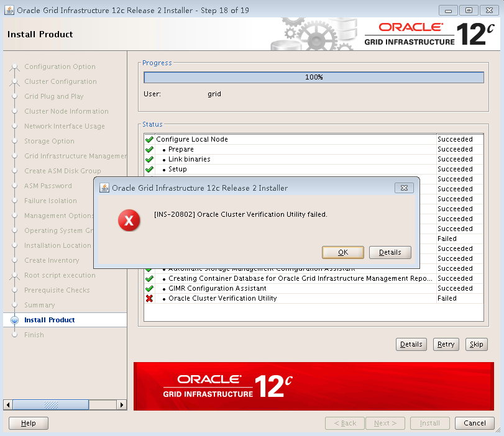Click Failed status of Oracle Cluster Verification Utility
The image size is (504, 436).
447,298
